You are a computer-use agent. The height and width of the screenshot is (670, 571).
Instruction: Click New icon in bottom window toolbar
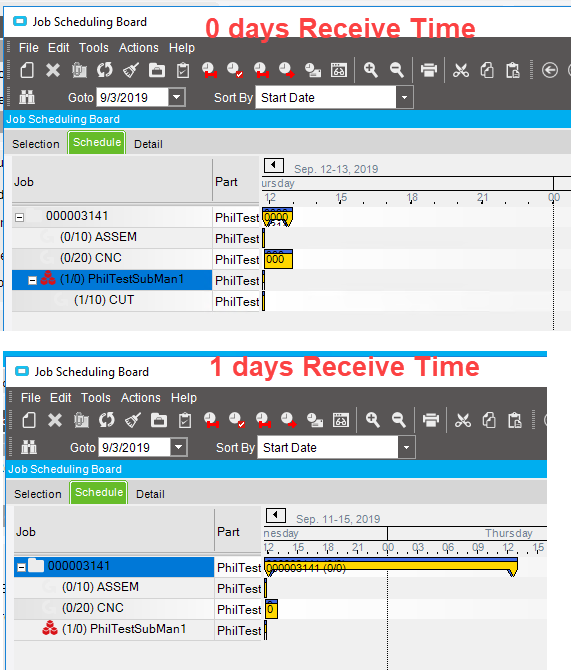tap(29, 420)
